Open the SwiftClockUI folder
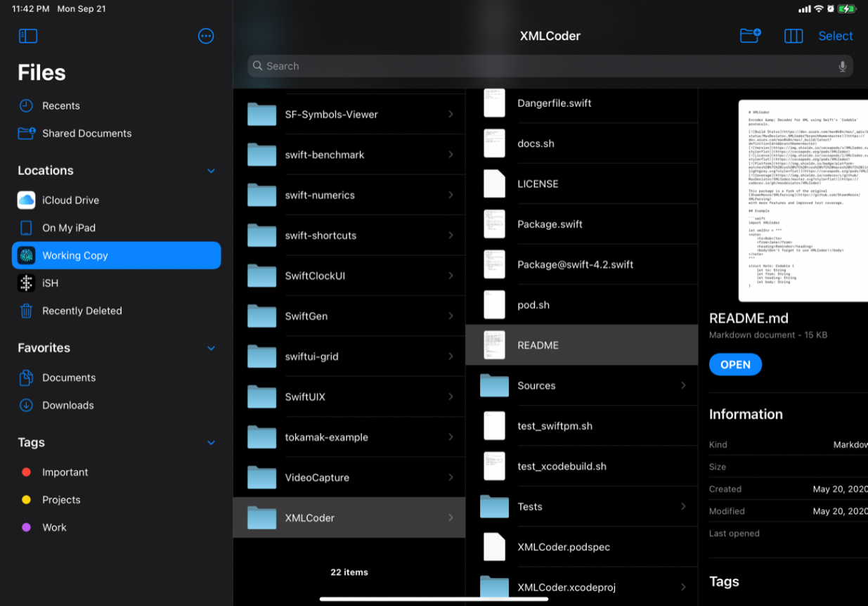This screenshot has height=606, width=868. point(349,276)
